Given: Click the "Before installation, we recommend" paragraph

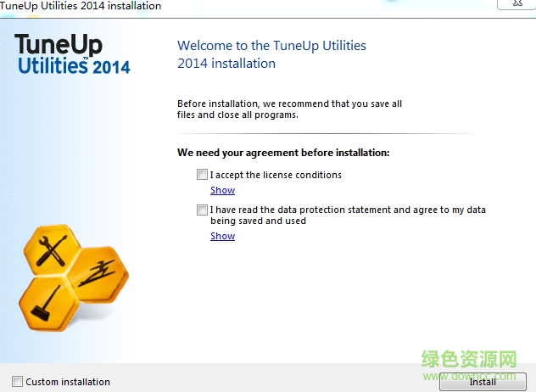Looking at the screenshot, I should tap(289, 109).
